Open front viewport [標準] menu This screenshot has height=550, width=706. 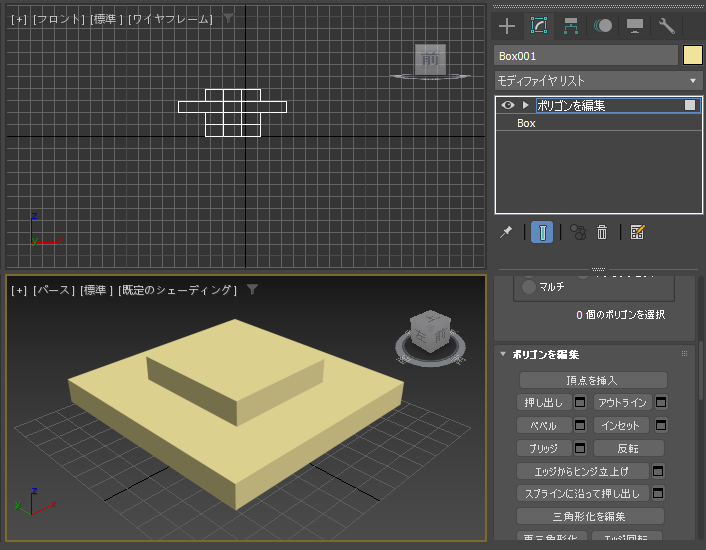pos(106,19)
